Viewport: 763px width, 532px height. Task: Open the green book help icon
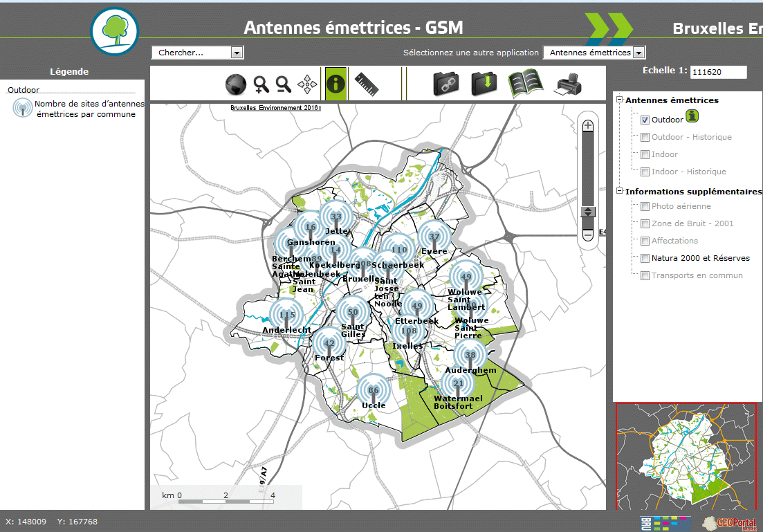(525, 83)
